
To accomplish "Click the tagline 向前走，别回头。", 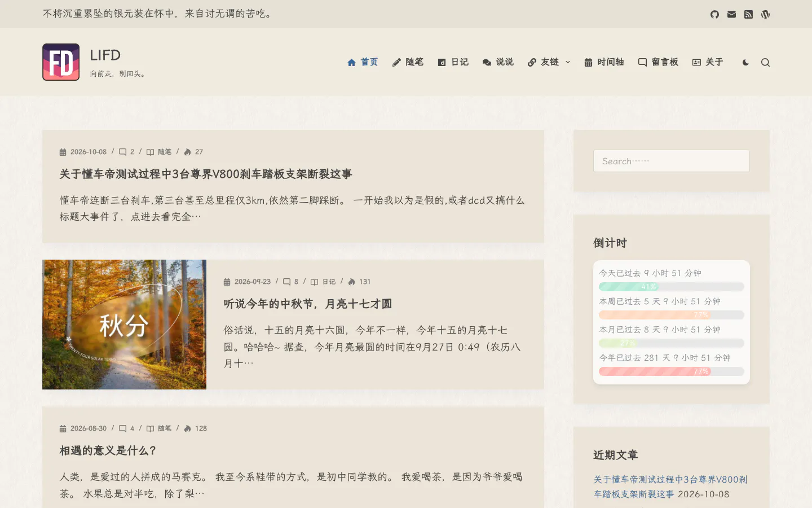I will coord(119,74).
